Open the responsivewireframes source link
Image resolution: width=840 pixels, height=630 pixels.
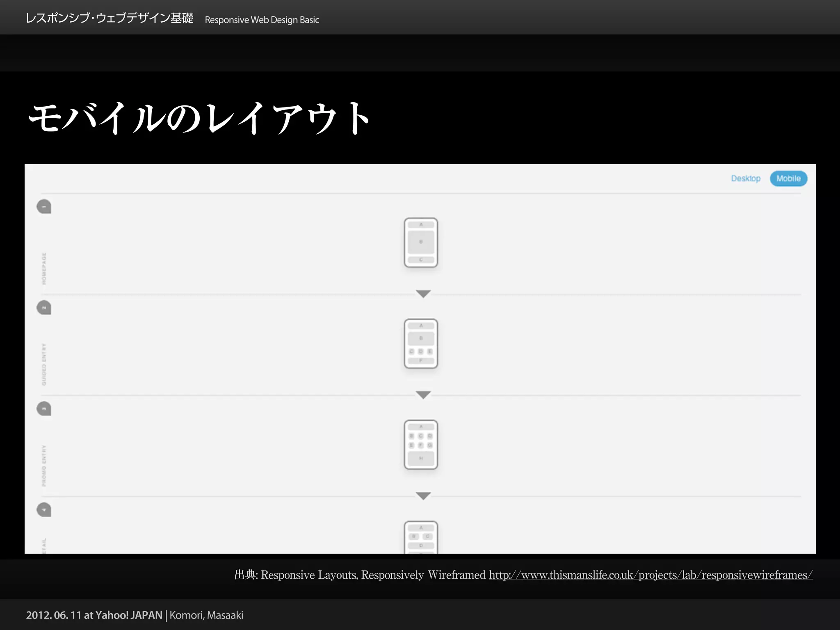(x=651, y=575)
